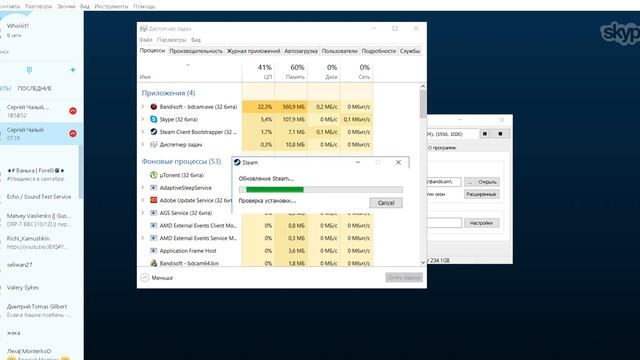This screenshot has height=360, width=640.
Task: Expand the Steam Client Bootstrapper group
Action: pos(142,132)
